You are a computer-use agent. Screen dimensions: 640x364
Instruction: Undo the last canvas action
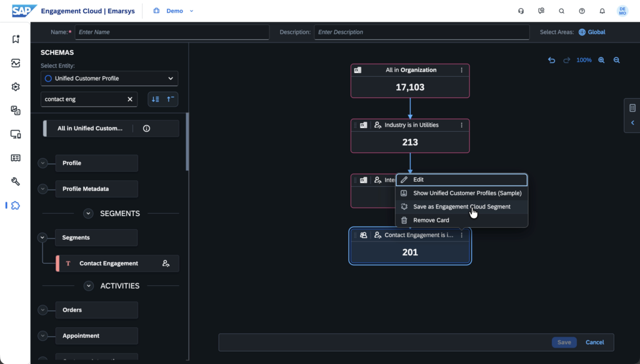[551, 60]
